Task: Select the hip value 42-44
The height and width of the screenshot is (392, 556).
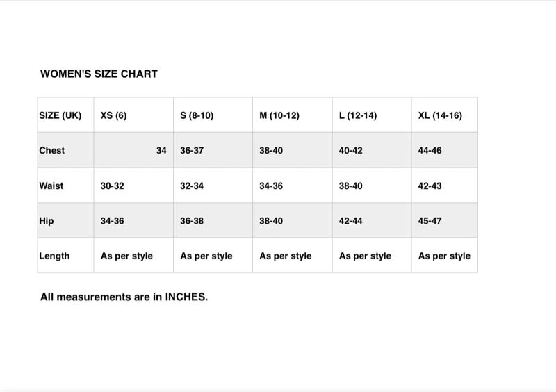Action: 351,221
